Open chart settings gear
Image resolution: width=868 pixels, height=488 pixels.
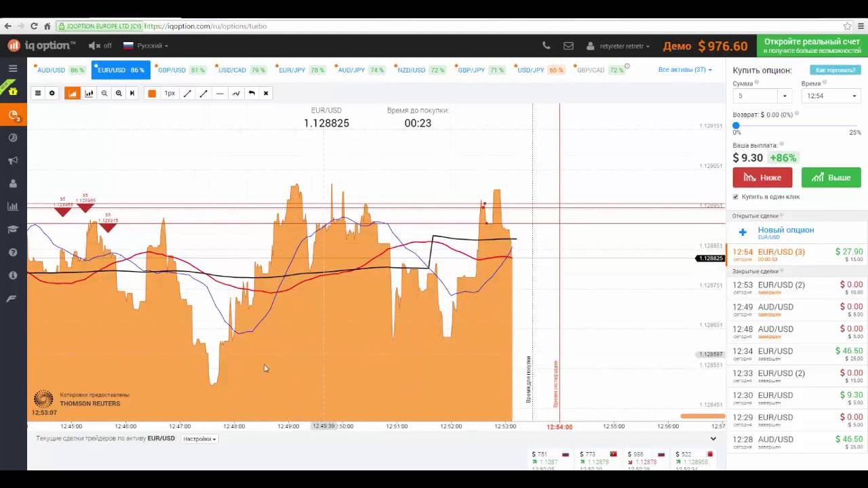pos(52,94)
